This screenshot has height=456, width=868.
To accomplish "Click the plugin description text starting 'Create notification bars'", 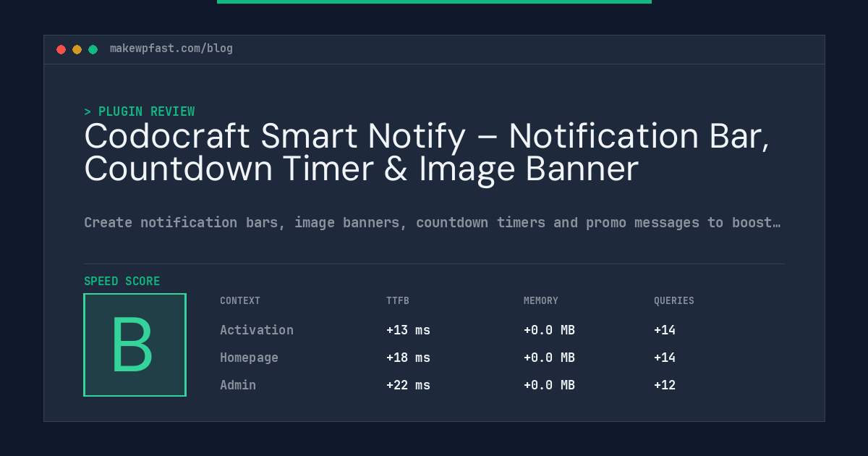I will pos(432,222).
